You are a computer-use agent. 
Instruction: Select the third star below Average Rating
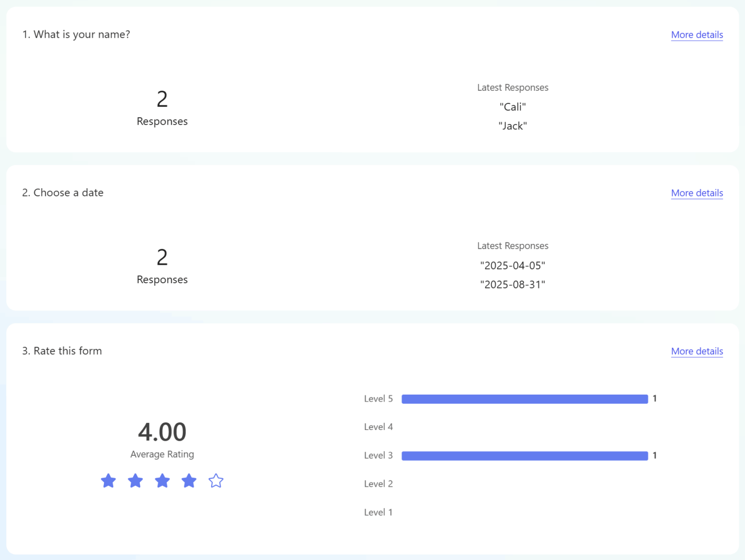click(162, 481)
